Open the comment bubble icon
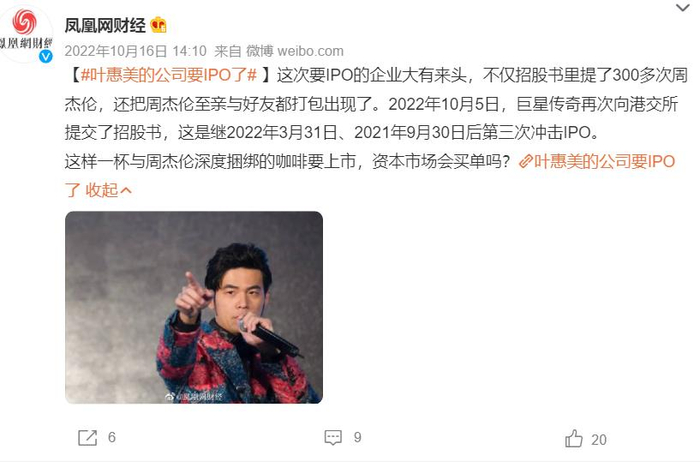Screen dimensions: 700x462 click(x=333, y=437)
